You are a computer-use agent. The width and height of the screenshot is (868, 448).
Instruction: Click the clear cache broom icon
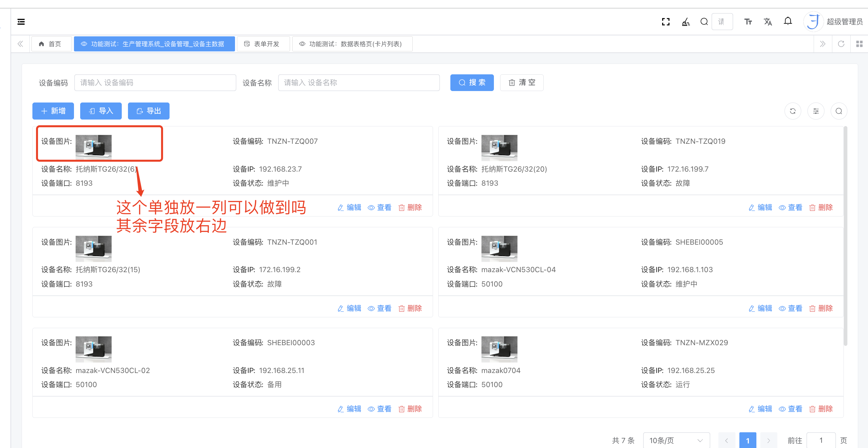coord(685,22)
